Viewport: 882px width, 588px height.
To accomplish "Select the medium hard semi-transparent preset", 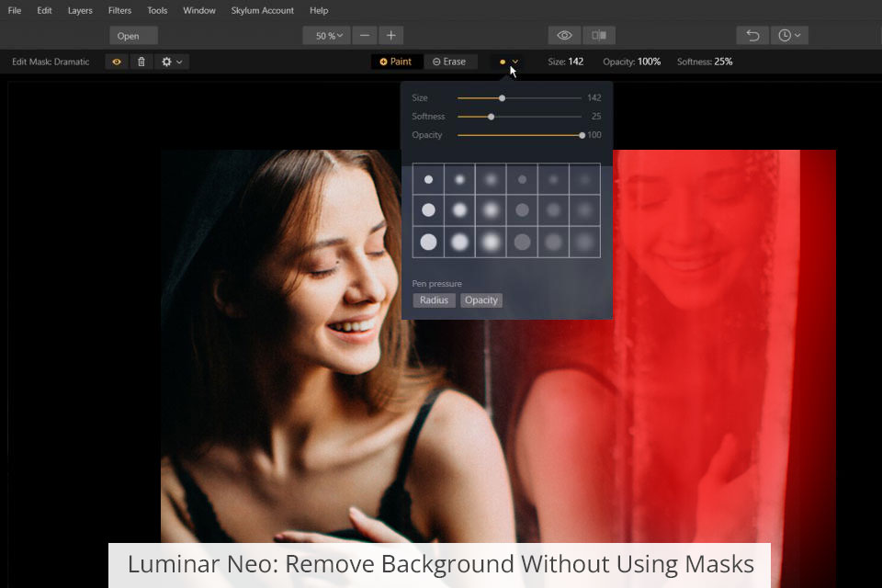I will click(x=522, y=210).
